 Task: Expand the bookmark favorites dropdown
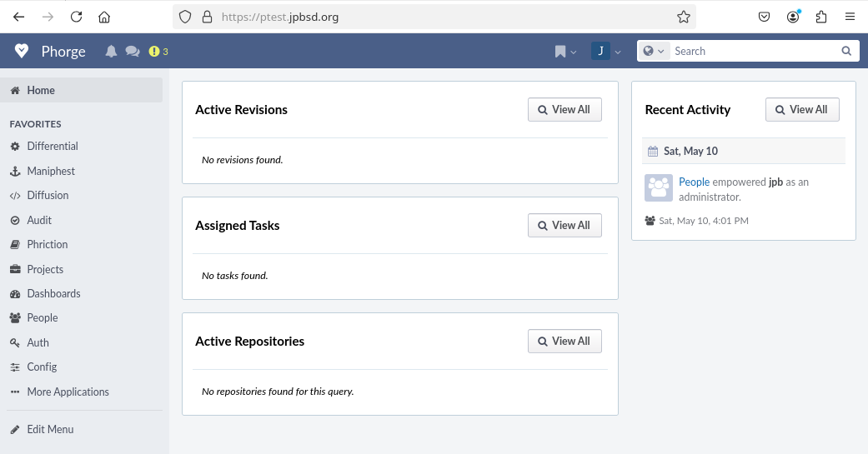565,52
